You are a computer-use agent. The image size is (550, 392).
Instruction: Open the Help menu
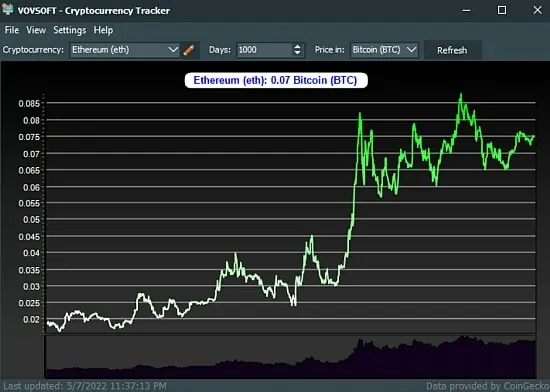pyautogui.click(x=103, y=30)
